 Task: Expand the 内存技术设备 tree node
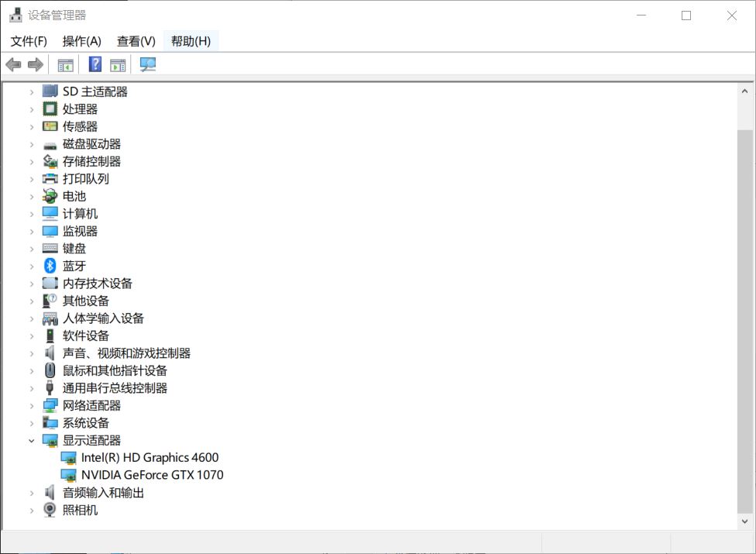click(31, 284)
